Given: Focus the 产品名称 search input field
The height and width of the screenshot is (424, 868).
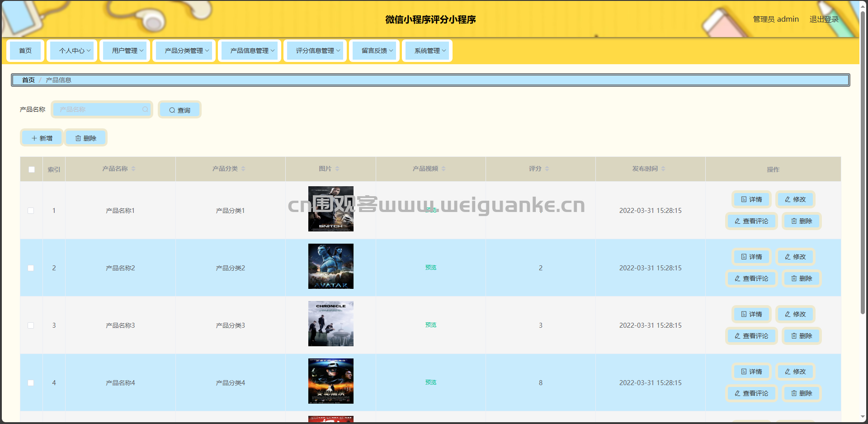Looking at the screenshot, I should (102, 109).
